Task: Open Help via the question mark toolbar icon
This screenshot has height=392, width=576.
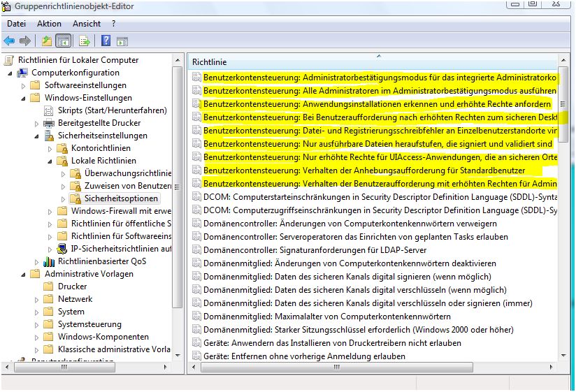Action: click(x=106, y=41)
